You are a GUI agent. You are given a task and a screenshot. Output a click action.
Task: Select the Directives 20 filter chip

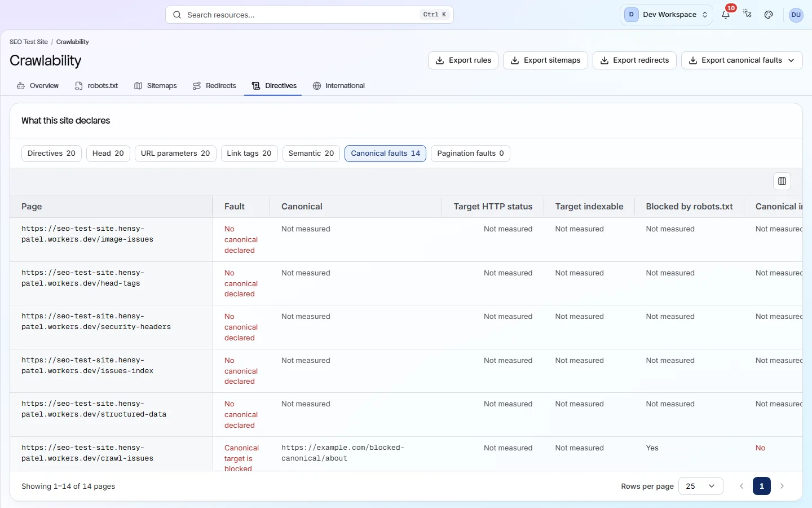click(51, 154)
